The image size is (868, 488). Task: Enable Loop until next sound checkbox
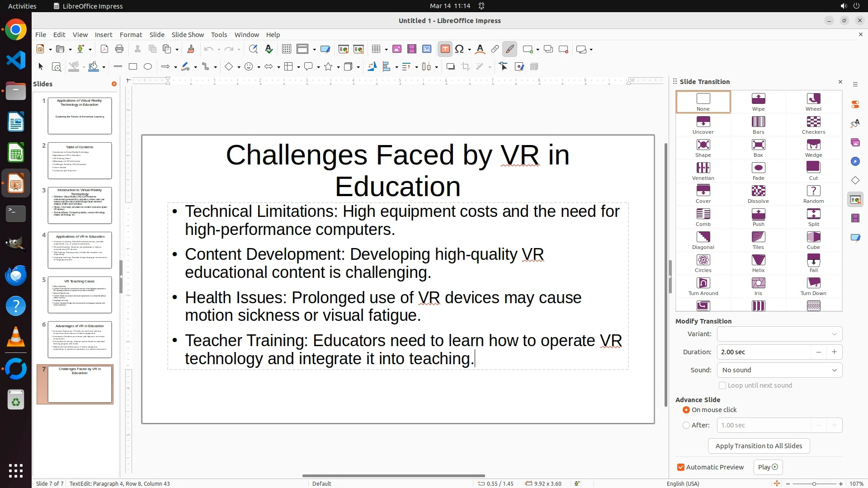tap(722, 385)
